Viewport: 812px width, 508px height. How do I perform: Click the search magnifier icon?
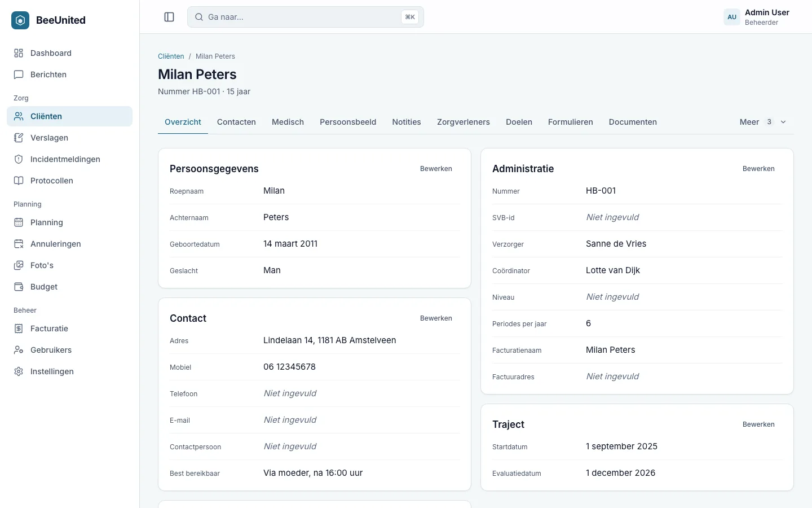[x=199, y=17]
